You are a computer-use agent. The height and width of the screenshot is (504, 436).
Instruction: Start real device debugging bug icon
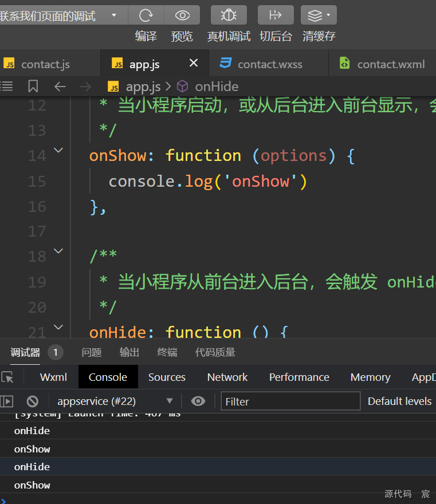[x=229, y=15]
